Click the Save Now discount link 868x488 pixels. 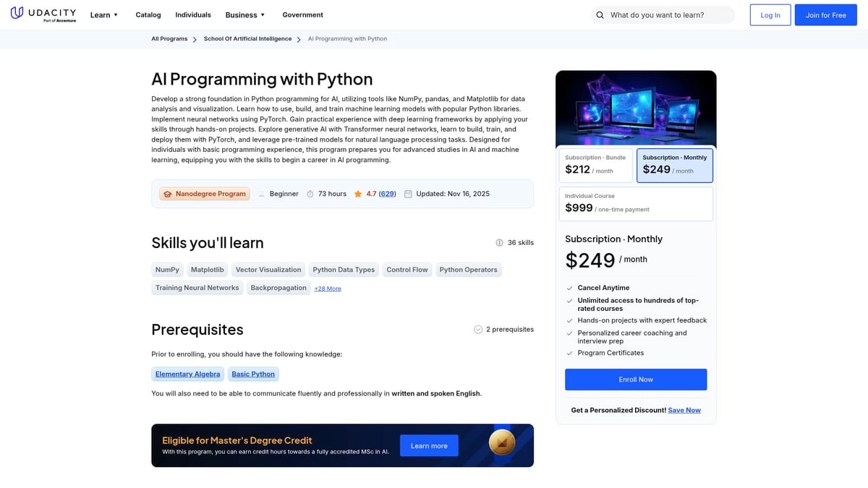[684, 411]
